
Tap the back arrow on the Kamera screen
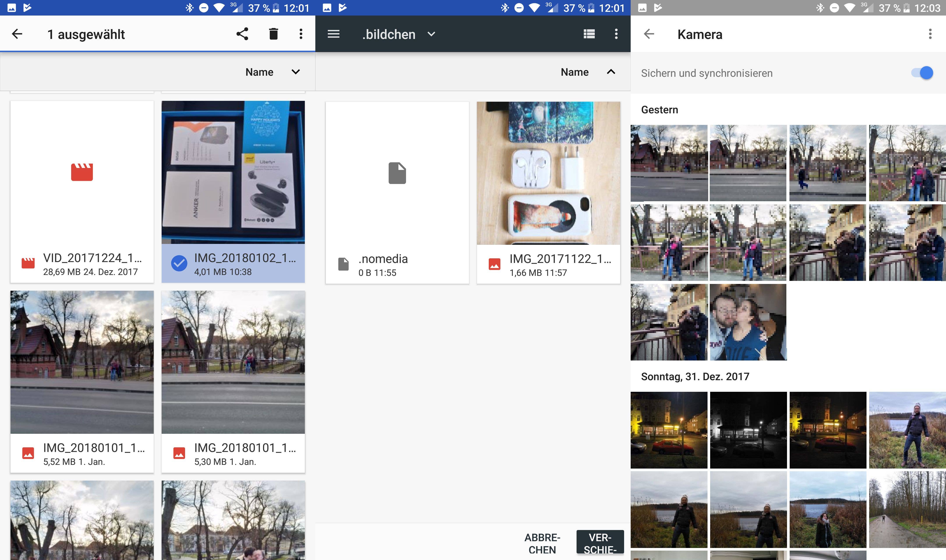(648, 34)
